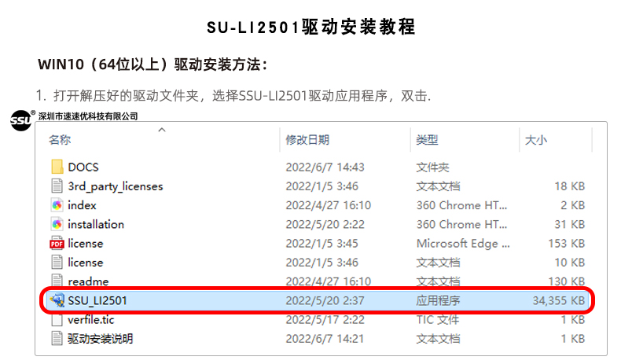Click the license PDF file icon
The height and width of the screenshot is (364, 621).
pos(57,243)
